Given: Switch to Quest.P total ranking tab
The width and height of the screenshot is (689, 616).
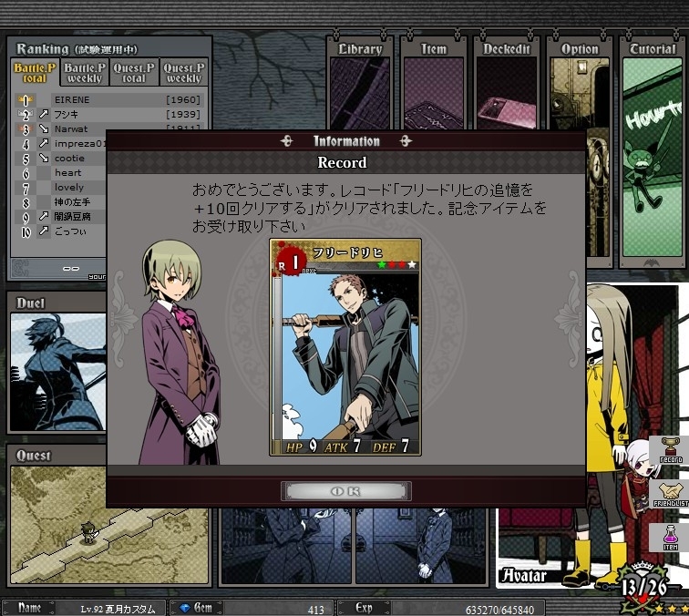Looking at the screenshot, I should (x=134, y=73).
